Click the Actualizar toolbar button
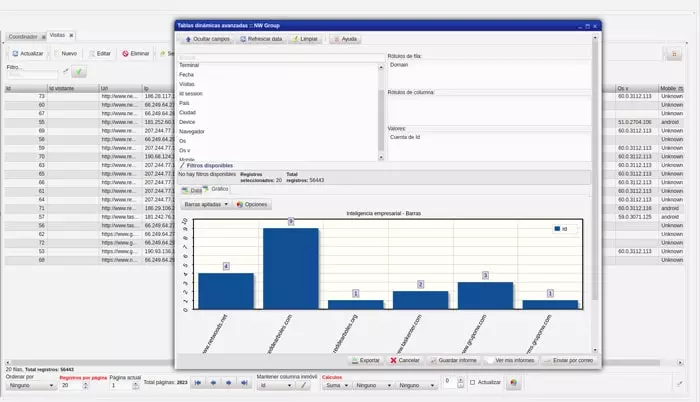 (27, 53)
